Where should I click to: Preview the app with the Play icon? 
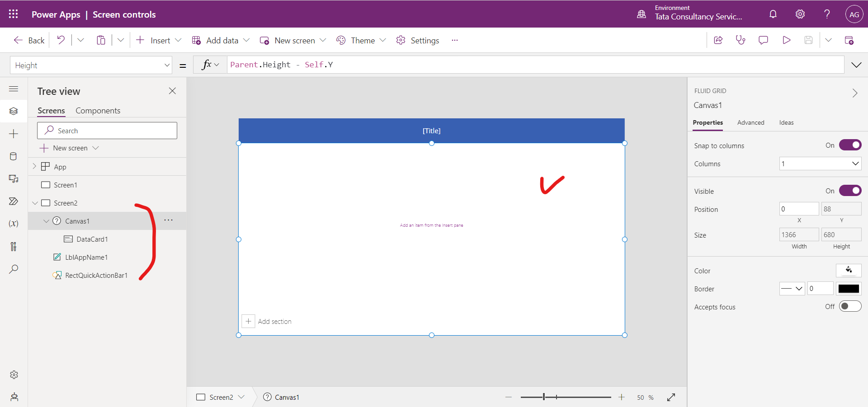click(x=786, y=40)
